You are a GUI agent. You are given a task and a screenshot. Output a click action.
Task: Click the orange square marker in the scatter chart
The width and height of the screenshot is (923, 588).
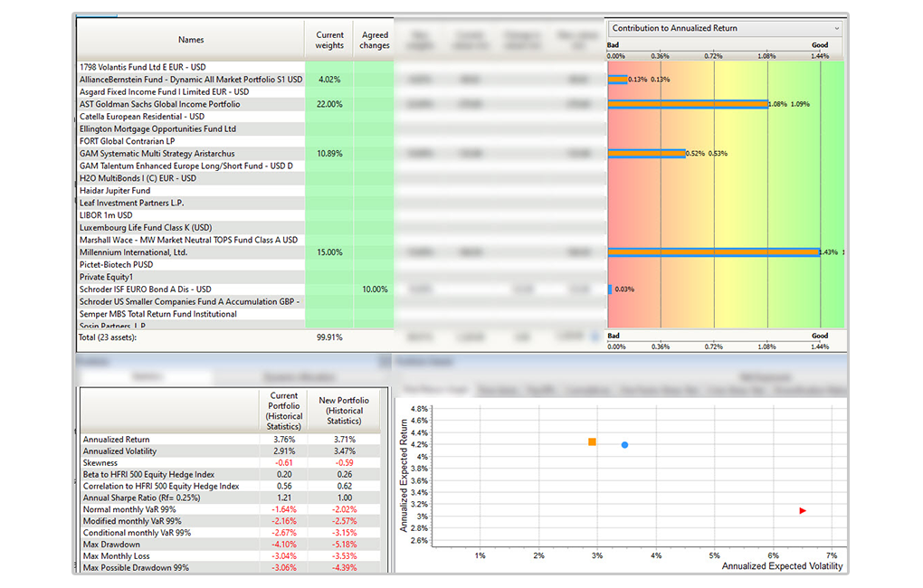click(x=592, y=441)
